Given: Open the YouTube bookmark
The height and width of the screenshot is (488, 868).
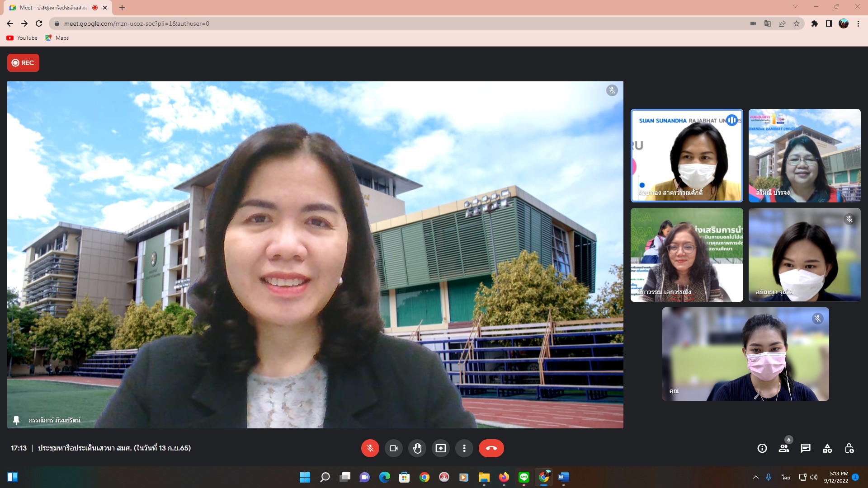Looking at the screenshot, I should point(22,38).
